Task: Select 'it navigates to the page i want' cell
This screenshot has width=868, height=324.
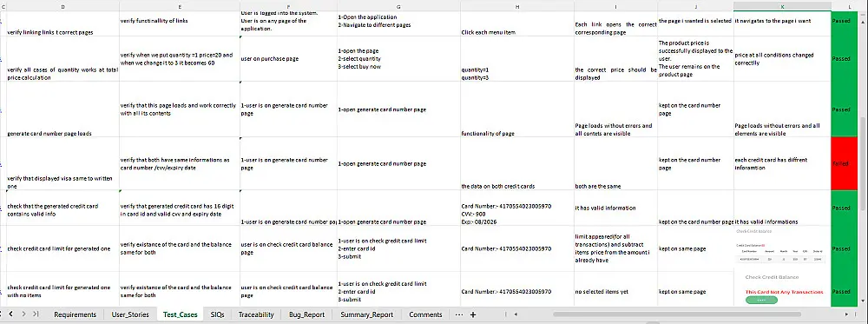Action: 782,23
